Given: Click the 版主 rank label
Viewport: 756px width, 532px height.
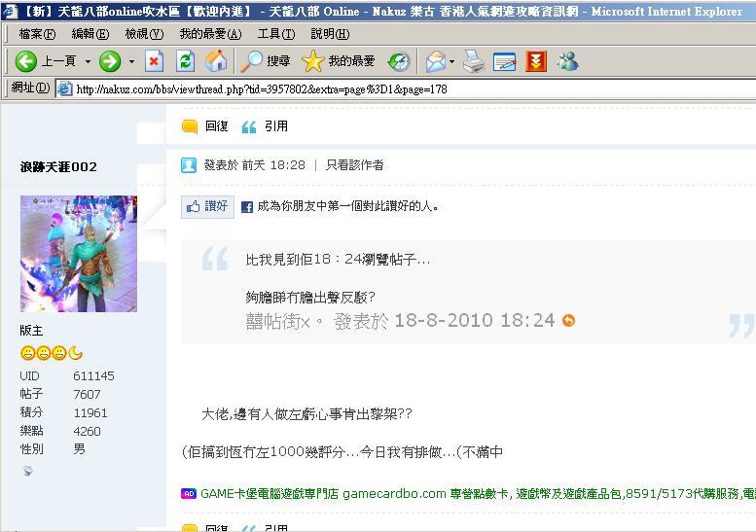Looking at the screenshot, I should (x=31, y=331).
